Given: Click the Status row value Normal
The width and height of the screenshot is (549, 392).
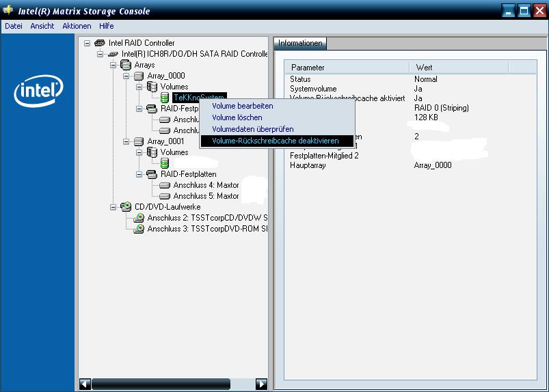Looking at the screenshot, I should [426, 79].
